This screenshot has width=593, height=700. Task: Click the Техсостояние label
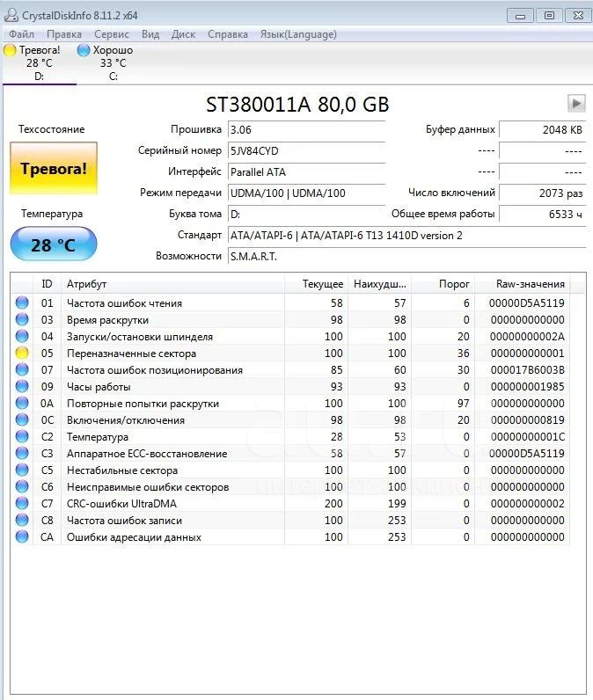coord(51,129)
